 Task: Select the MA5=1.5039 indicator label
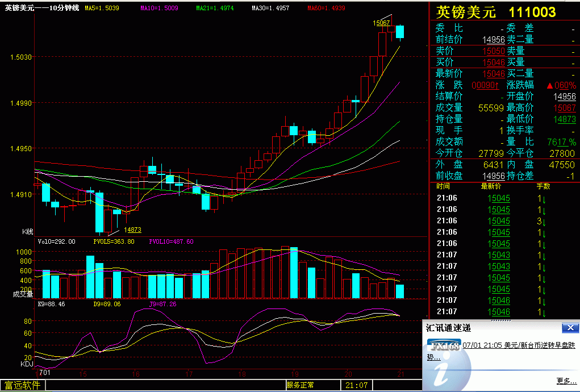pyautogui.click(x=102, y=8)
